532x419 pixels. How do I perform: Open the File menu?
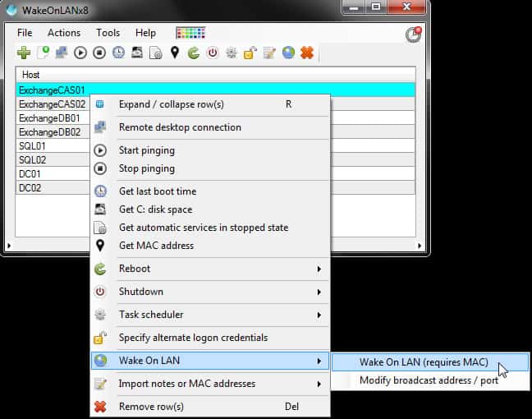tap(25, 33)
